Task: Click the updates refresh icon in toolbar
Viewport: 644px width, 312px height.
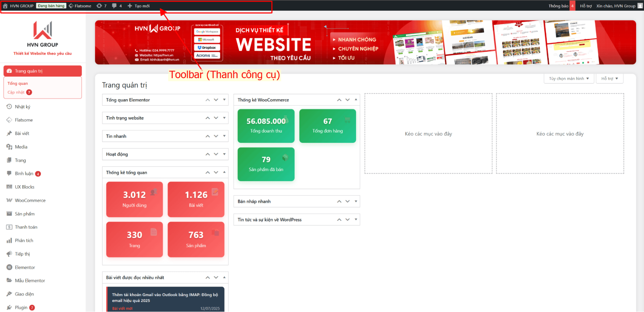Action: point(99,6)
